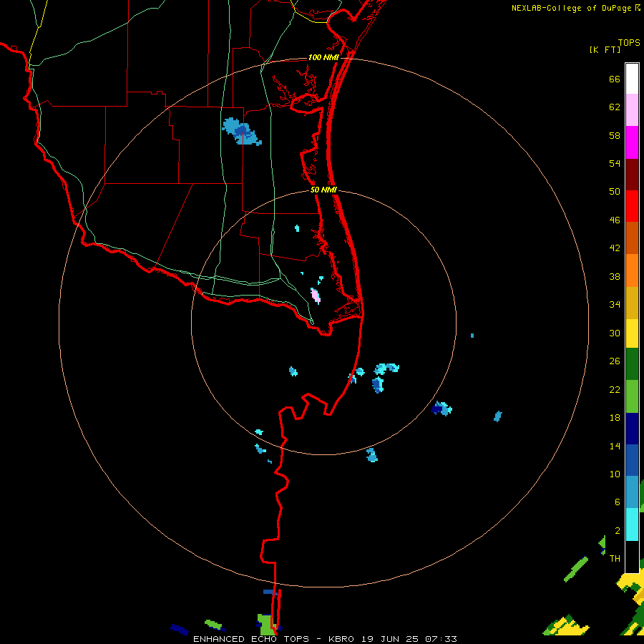The width and height of the screenshot is (644, 644).
Task: Click the navy blue color scale segment
Action: [632, 429]
